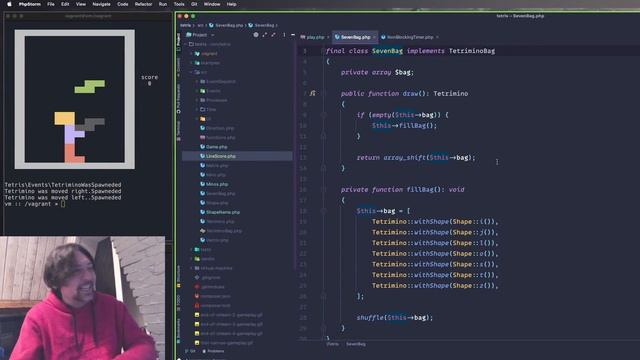
Task: Open the Git tool window at bottom
Action: point(191,351)
